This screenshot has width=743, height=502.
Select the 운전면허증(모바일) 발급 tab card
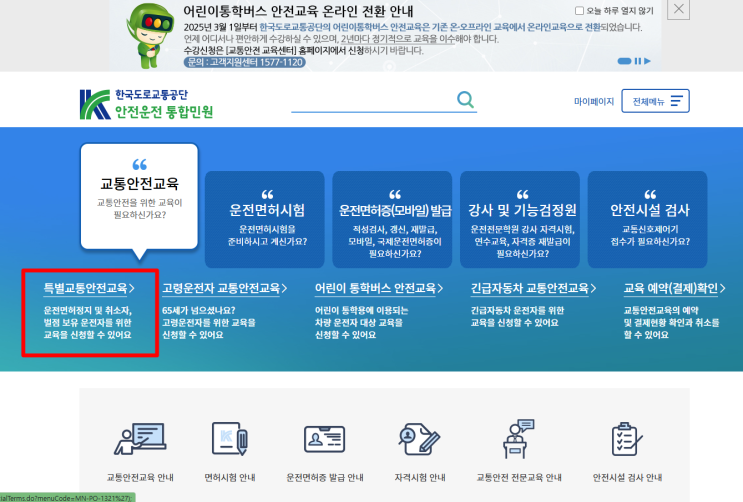pyautogui.click(x=392, y=219)
